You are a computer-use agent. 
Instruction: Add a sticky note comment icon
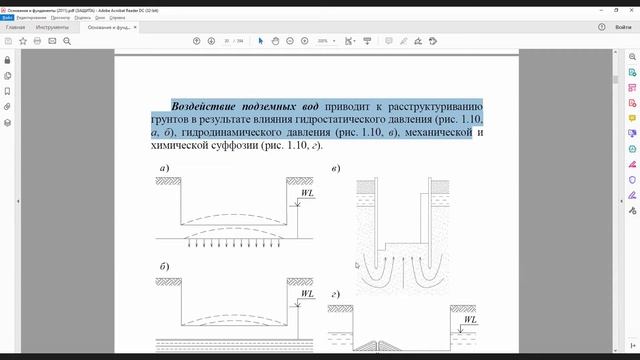(389, 41)
